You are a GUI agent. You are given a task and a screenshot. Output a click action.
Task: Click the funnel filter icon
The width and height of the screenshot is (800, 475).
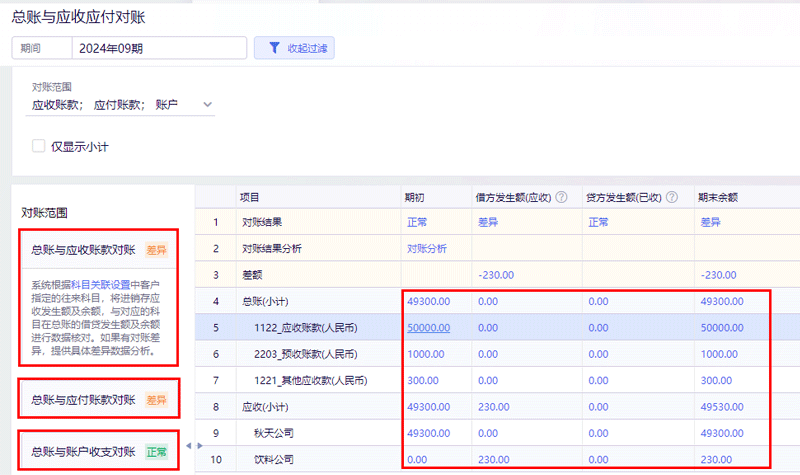point(274,48)
